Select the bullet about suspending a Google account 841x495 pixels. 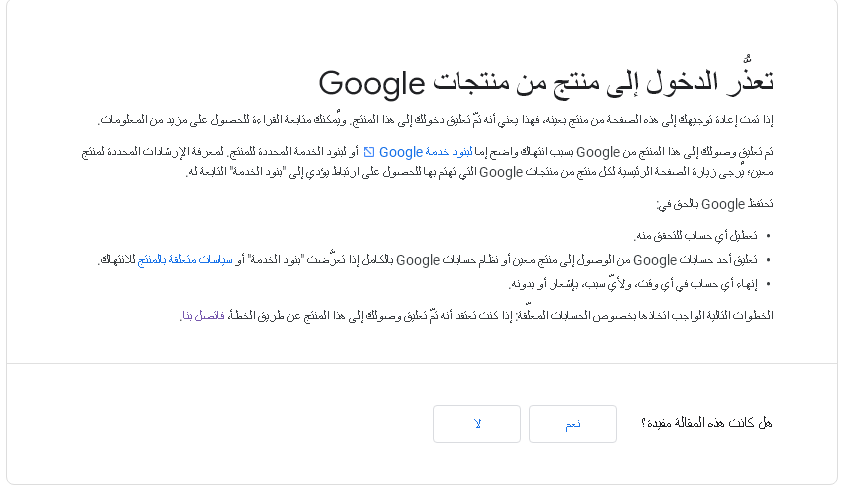coord(428,260)
